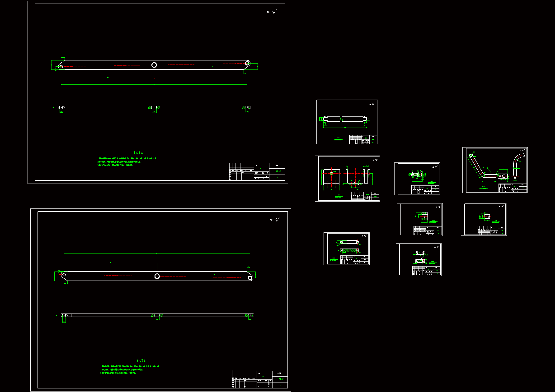Image resolution: width=555 pixels, height=392 pixels.
Task: Click the title block of the bottom-left large sheet
Action: point(260,379)
